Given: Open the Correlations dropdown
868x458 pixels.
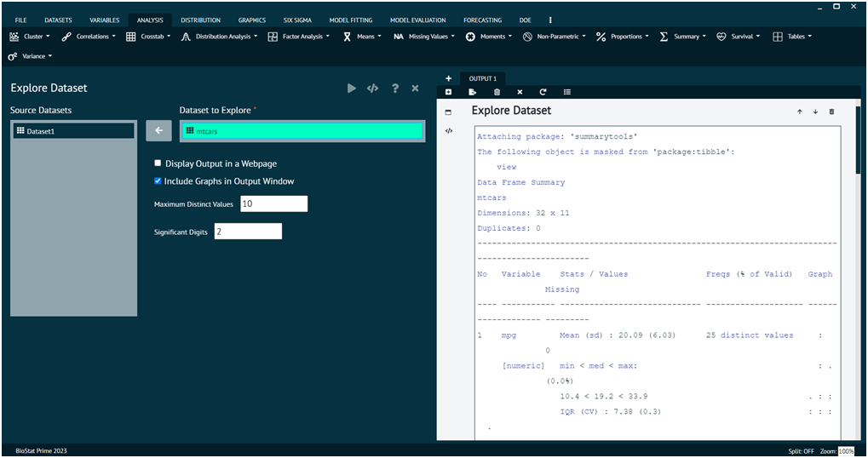Looking at the screenshot, I should pyautogui.click(x=89, y=37).
